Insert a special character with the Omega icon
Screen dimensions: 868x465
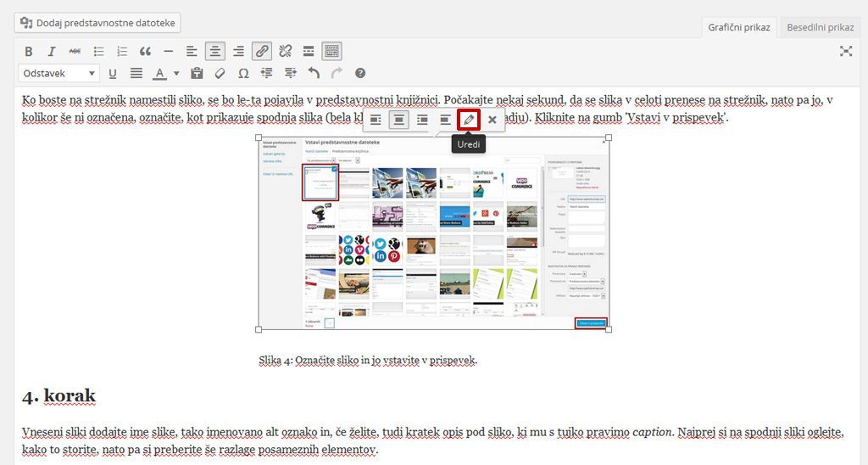pos(243,74)
